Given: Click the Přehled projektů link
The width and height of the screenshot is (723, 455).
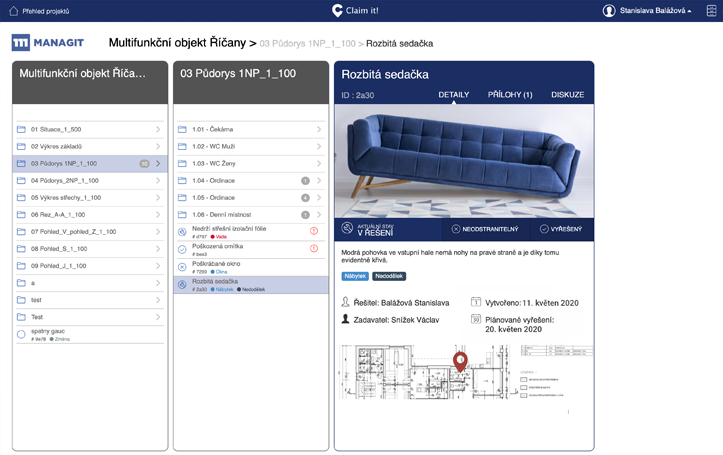Looking at the screenshot, I should tap(45, 10).
